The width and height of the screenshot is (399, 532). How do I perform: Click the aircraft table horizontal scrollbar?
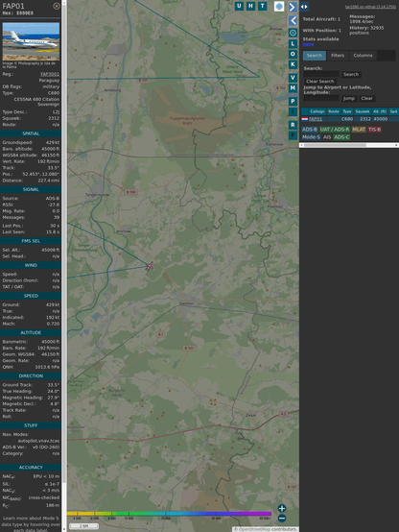[x=349, y=145]
